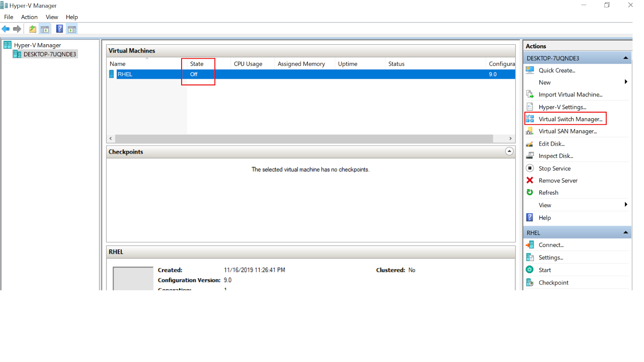Open the Action menu
This screenshot has height=362, width=644.
tap(29, 17)
